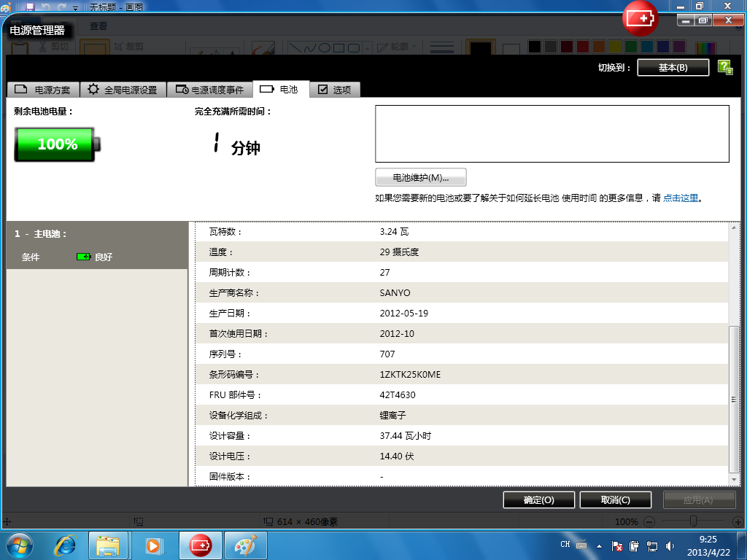This screenshot has width=747, height=560.
Task: Open Paint quick access toolbar dropdown
Action: (75, 8)
